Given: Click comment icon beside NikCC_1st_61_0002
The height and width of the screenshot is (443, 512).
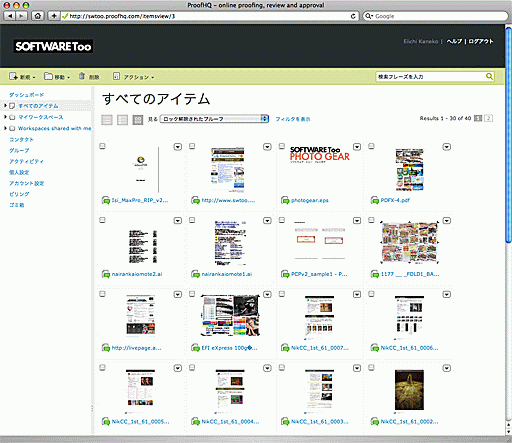Looking at the screenshot, I should (x=375, y=421).
